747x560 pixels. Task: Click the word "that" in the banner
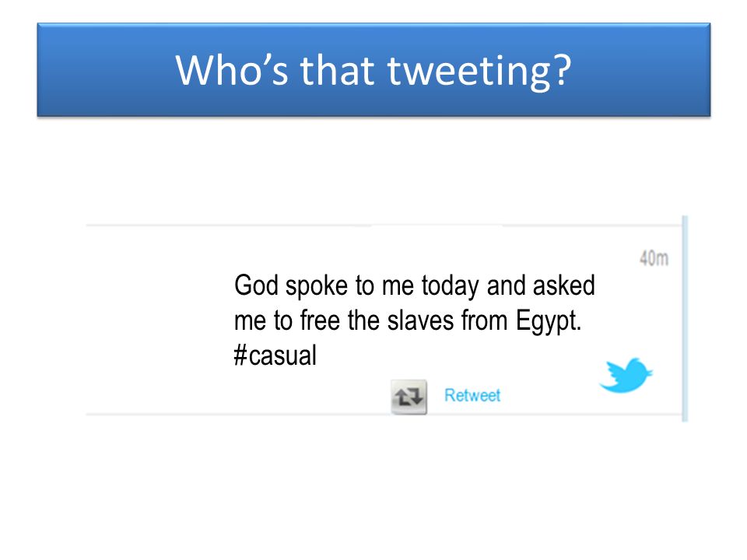pos(337,69)
